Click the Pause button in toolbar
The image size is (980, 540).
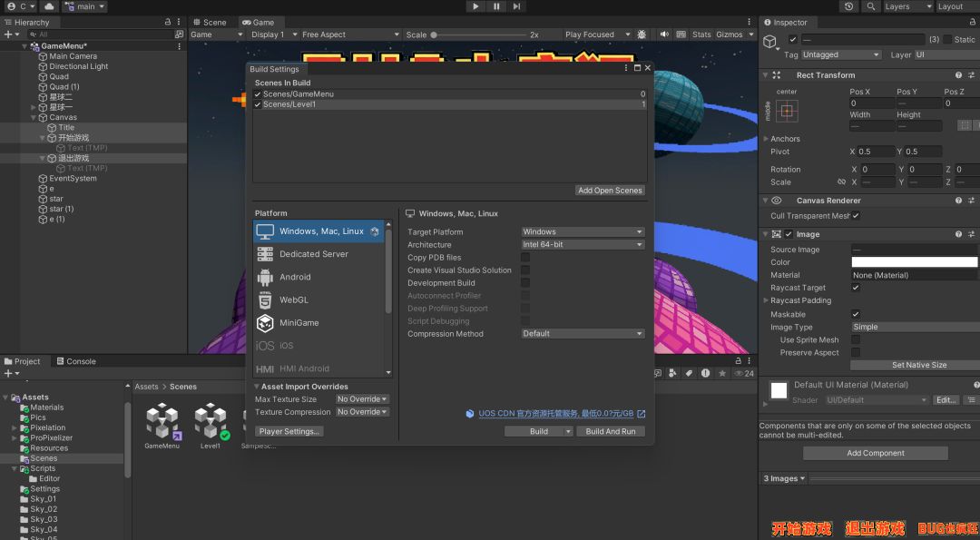coord(496,6)
